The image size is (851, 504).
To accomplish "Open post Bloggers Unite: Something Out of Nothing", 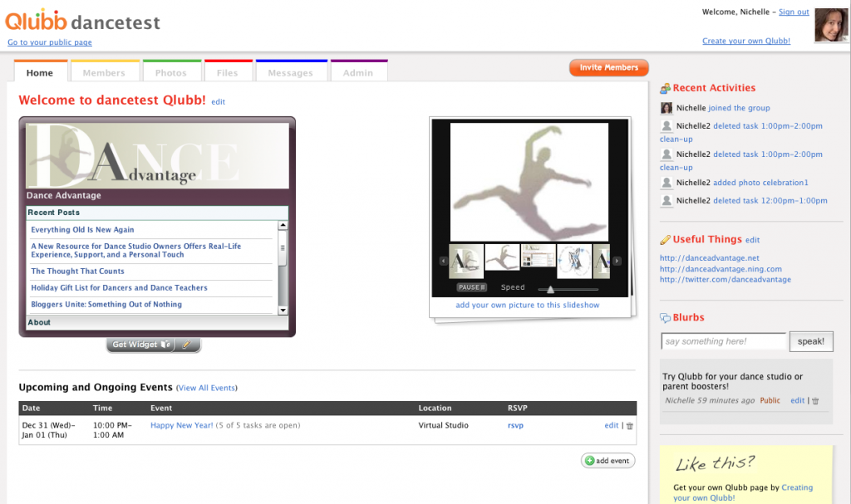I will pos(106,305).
